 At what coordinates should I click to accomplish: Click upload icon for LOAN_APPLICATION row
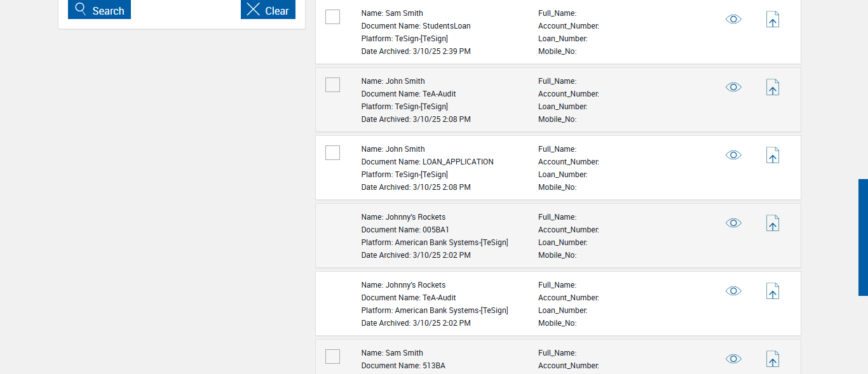pyautogui.click(x=772, y=156)
